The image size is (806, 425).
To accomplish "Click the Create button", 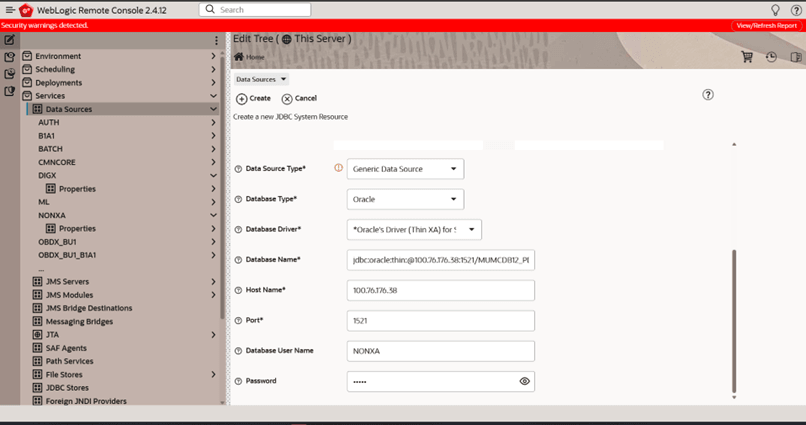I will coord(253,98).
